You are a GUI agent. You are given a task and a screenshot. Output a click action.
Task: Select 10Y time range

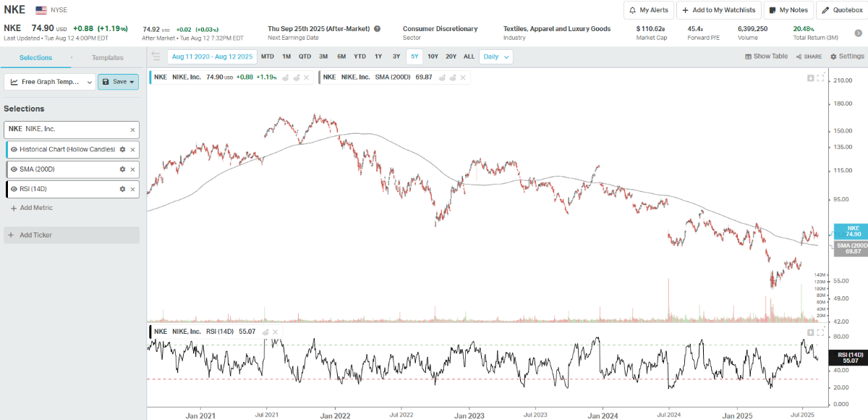pyautogui.click(x=433, y=56)
